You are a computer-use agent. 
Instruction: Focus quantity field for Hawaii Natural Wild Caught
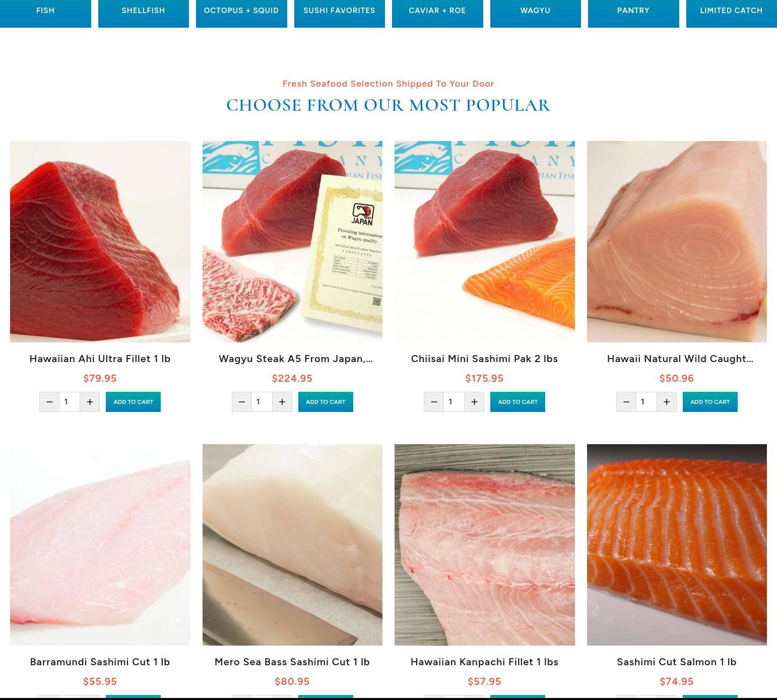tap(646, 402)
